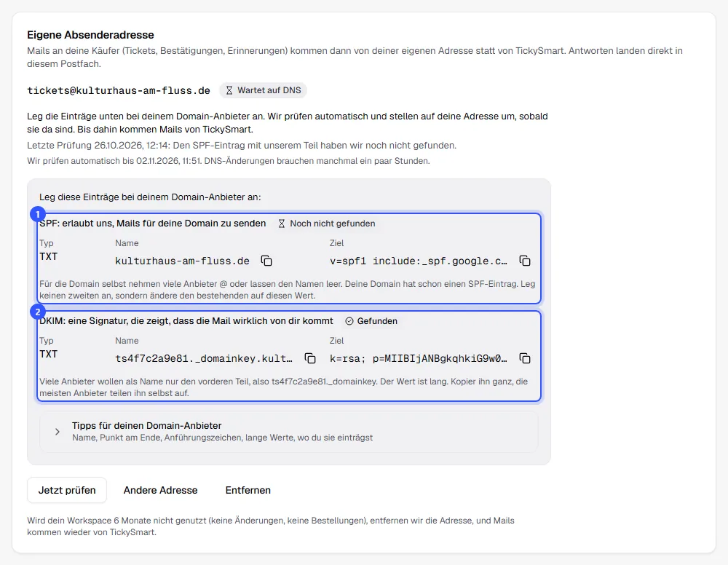
Task: Click the Wir prüfen automatisch bis 02.11.2026 line
Action: pos(229,161)
